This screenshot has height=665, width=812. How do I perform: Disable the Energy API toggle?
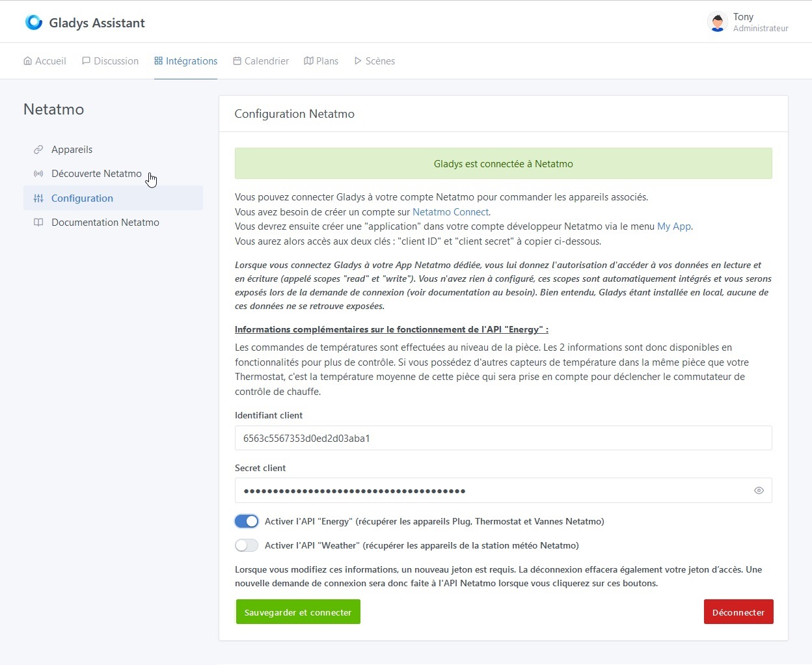coord(247,521)
